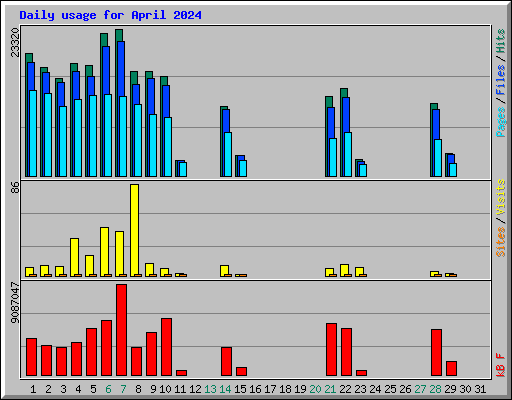Viewport: 512px width, 400px height.
Task: Click the day 3 axis label
Action: [x=63, y=389]
